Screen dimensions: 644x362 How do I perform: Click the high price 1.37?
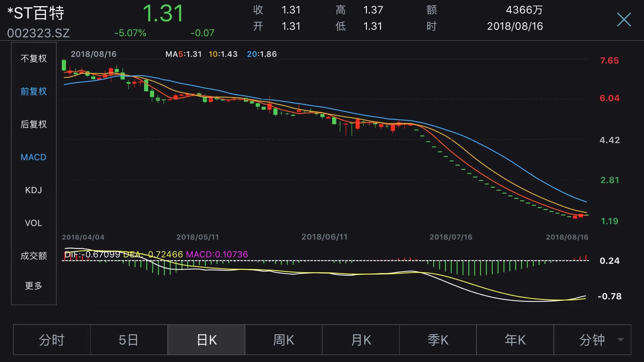[373, 10]
